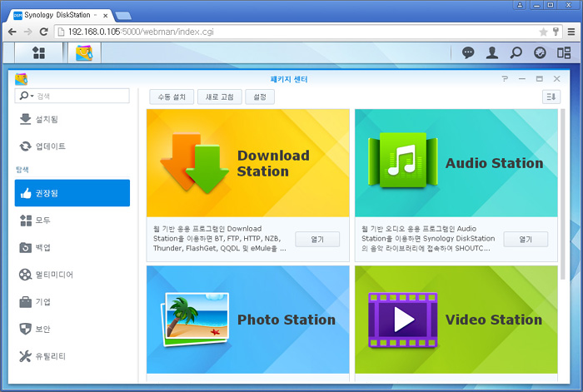Screen dimensions: 583x392
Task: Select 보안 (Security) category
Action: [x=72, y=329]
